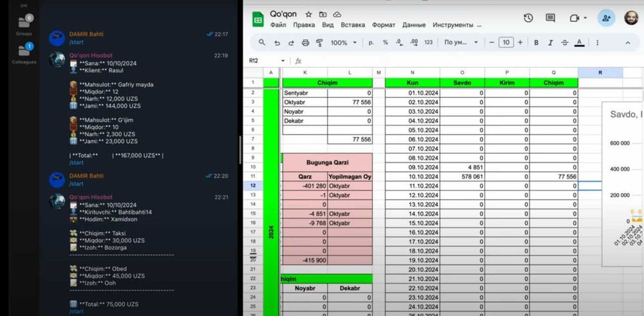Open the Google Sheets home icon
644x316 pixels.
click(258, 19)
